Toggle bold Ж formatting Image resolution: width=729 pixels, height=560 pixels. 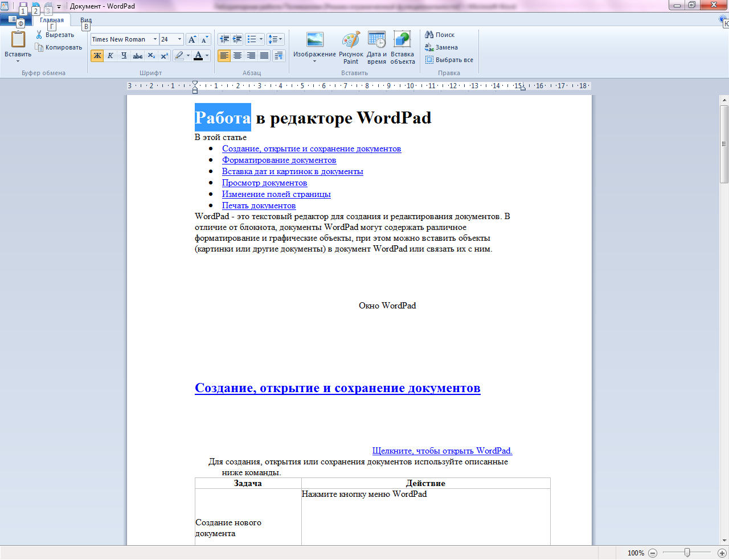pos(97,56)
